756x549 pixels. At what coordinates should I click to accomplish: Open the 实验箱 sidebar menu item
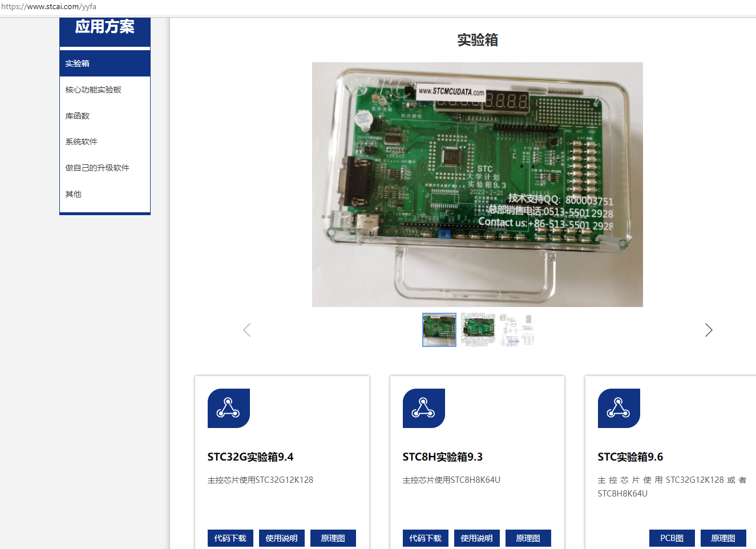[x=105, y=63]
